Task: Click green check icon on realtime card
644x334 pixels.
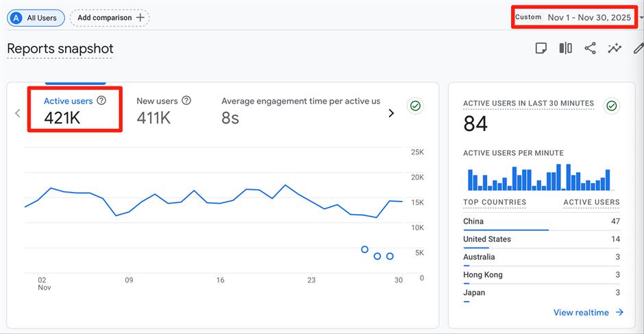Action: click(x=612, y=106)
